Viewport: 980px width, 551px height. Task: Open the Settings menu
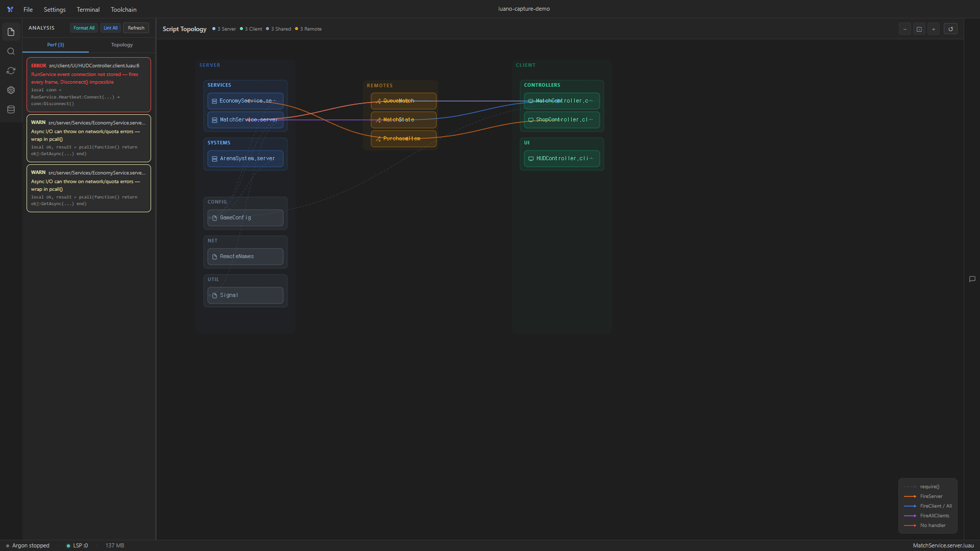[55, 9]
